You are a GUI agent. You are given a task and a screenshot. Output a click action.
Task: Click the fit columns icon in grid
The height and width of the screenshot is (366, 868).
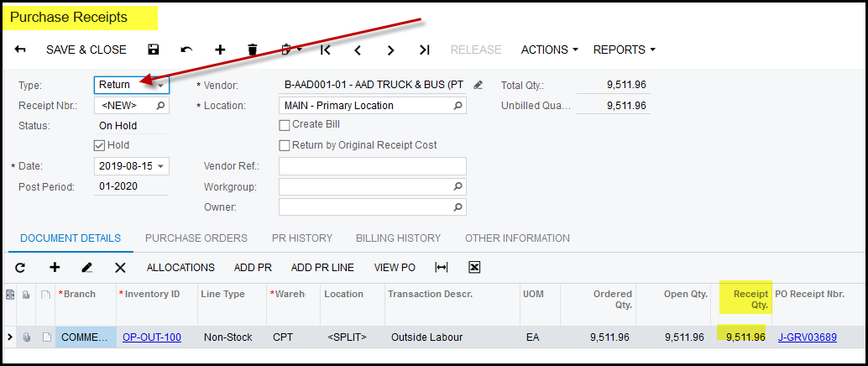click(x=442, y=267)
